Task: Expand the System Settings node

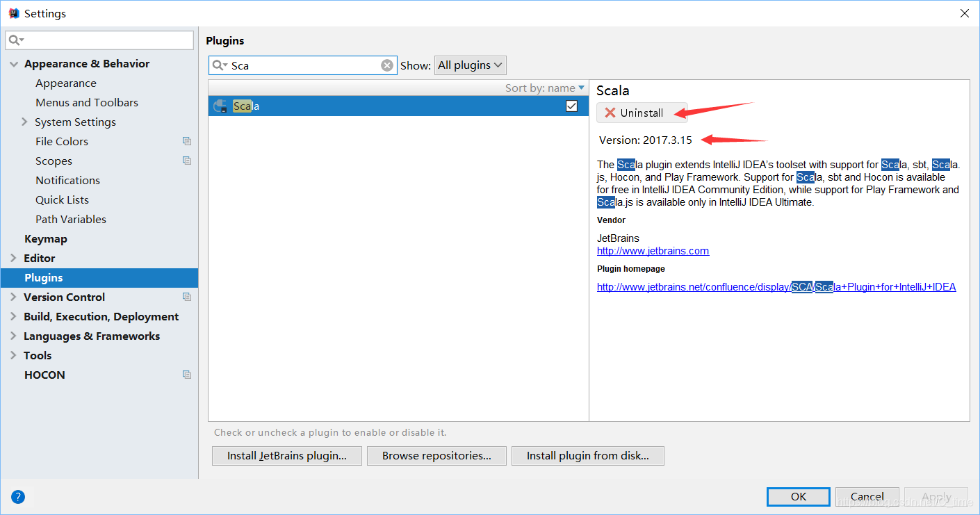Action: (x=25, y=122)
